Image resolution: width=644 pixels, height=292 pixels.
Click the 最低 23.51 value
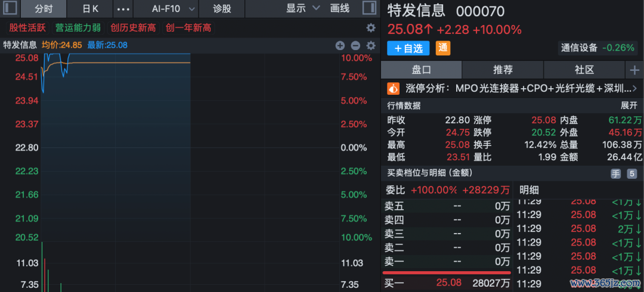click(457, 157)
